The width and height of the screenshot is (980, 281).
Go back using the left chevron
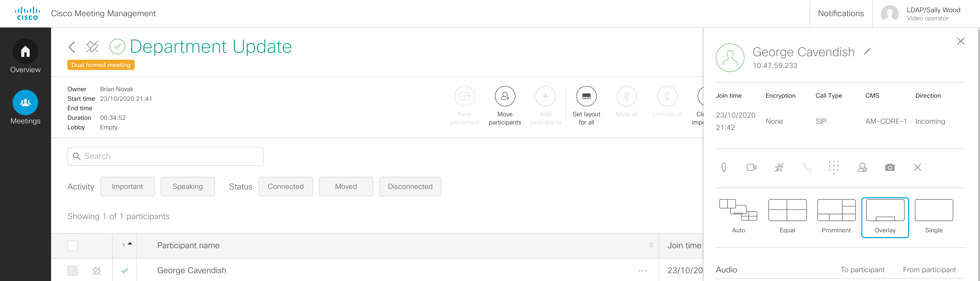tap(72, 47)
